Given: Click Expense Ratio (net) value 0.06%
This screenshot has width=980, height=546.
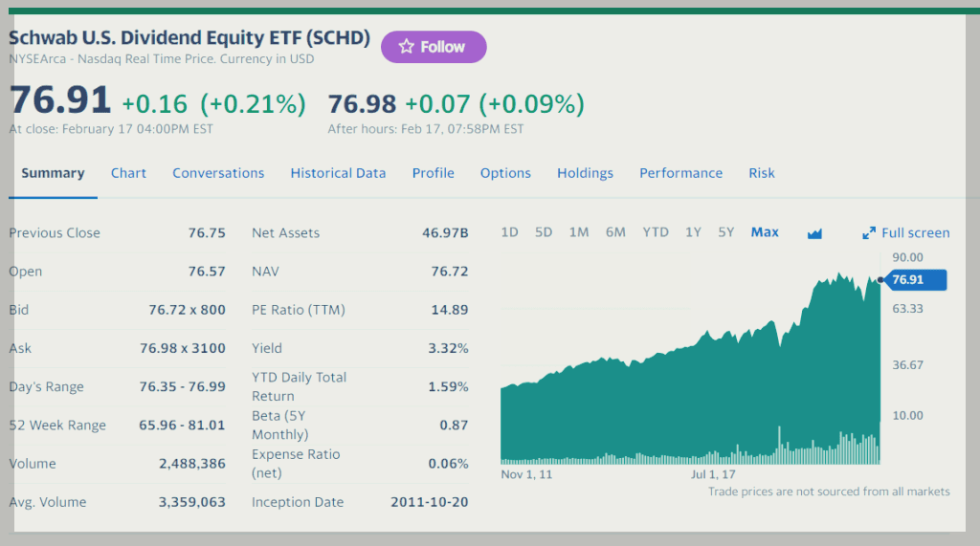Looking at the screenshot, I should 448,464.
